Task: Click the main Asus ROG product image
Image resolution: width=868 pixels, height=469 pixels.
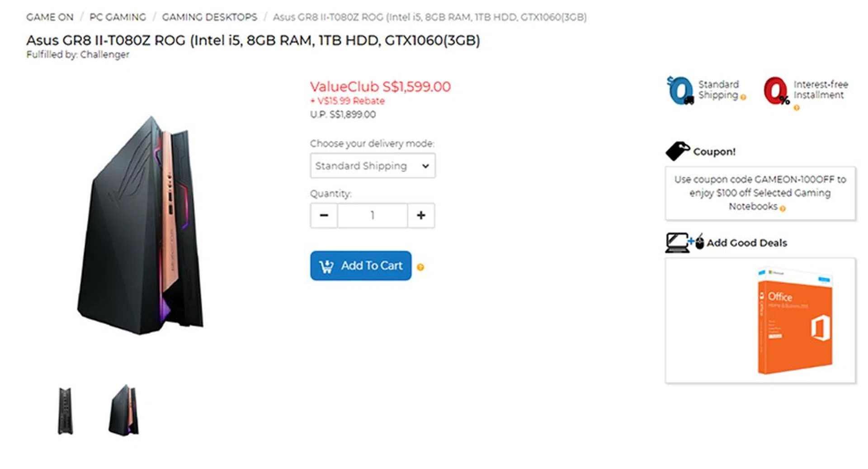Action: pos(141,225)
